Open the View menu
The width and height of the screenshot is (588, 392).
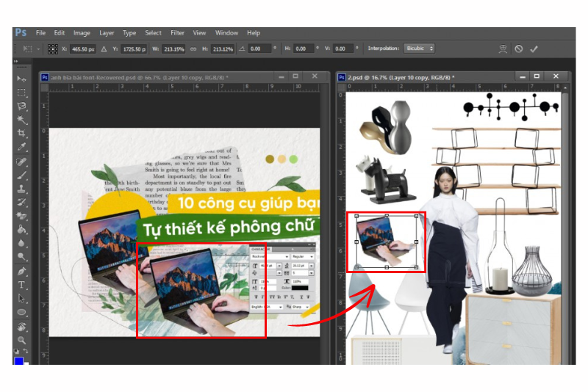point(199,33)
